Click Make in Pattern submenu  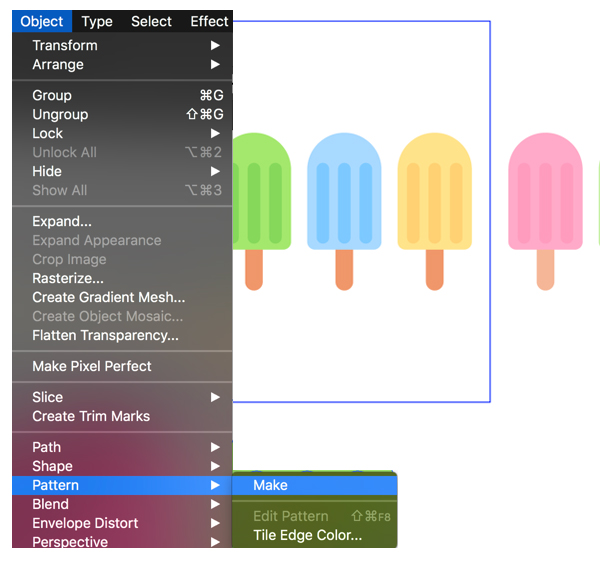pos(270,485)
